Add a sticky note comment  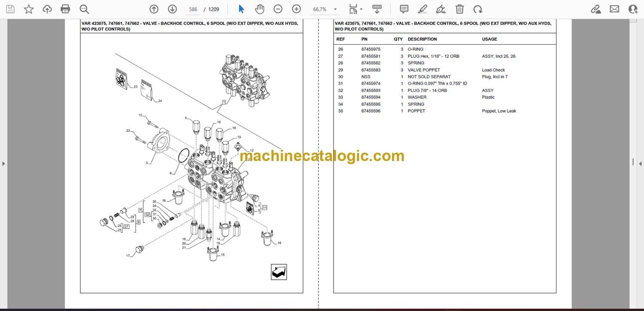pos(404,9)
